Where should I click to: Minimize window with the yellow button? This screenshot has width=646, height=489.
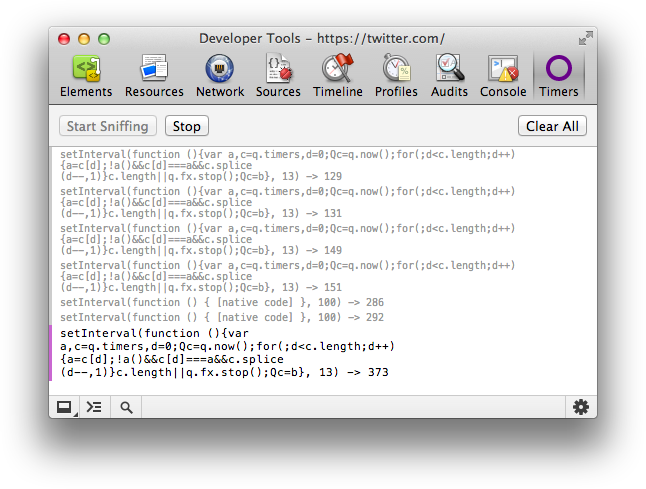(x=84, y=39)
